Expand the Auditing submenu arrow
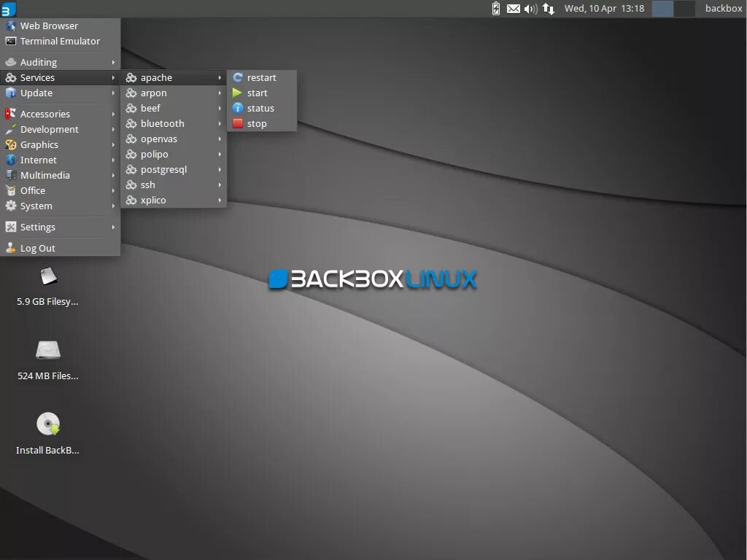 click(x=113, y=63)
